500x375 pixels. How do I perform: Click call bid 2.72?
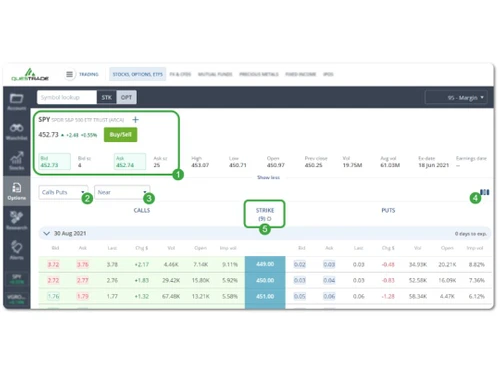click(53, 281)
